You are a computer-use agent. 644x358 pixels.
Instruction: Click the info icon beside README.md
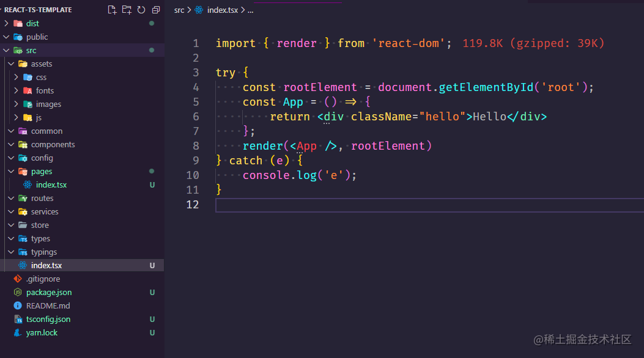pos(18,305)
